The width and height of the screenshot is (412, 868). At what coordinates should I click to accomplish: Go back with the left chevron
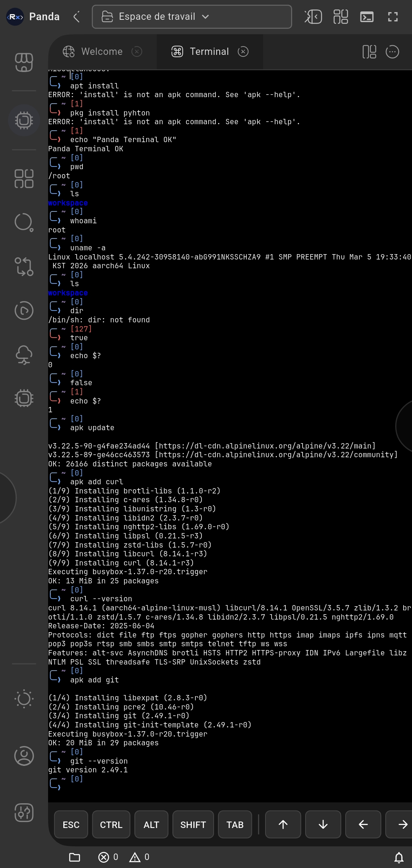point(77,17)
